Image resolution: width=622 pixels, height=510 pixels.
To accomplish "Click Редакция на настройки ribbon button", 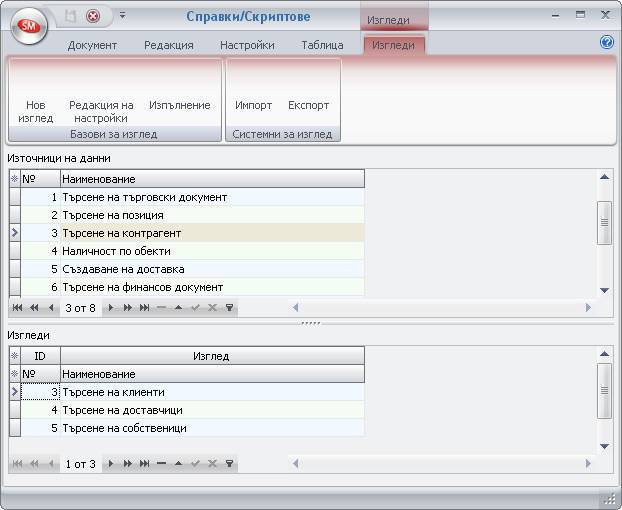I will click(101, 111).
